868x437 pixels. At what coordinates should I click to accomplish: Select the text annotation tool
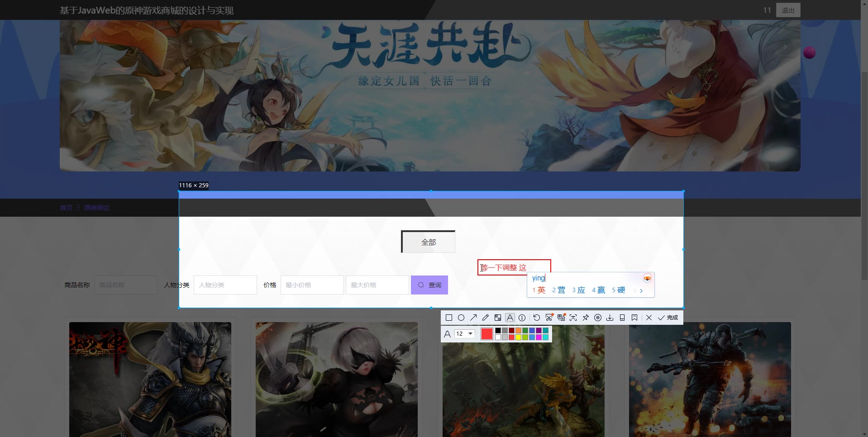point(510,318)
